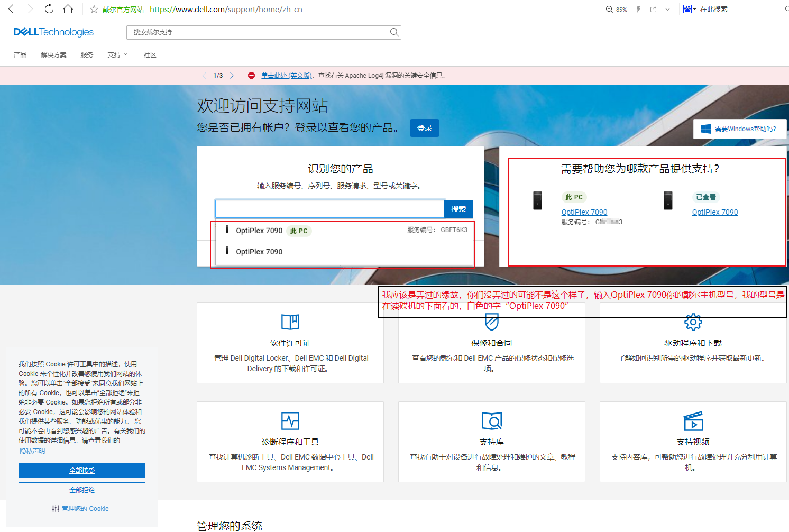This screenshot has width=789, height=532.
Task: Open the 保修和合同 heading
Action: (492, 343)
